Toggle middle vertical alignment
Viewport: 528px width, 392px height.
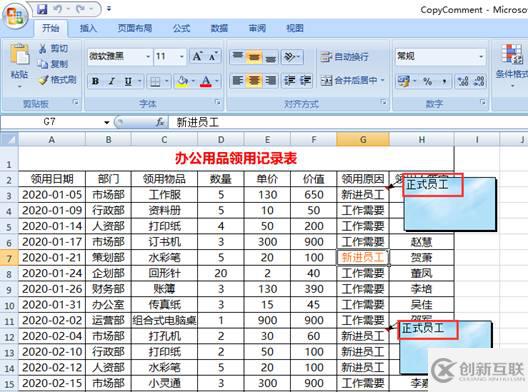coord(254,57)
